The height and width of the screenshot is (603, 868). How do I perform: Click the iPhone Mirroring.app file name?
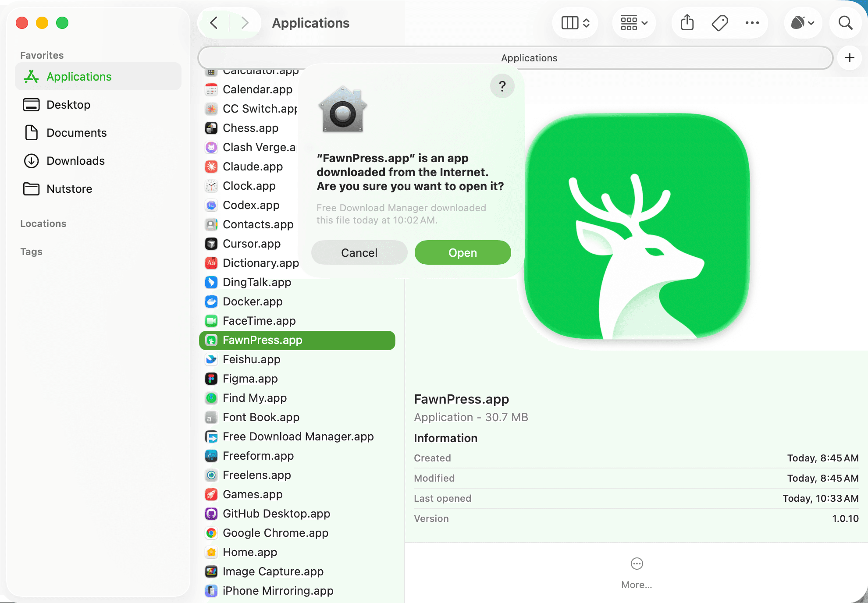click(278, 591)
